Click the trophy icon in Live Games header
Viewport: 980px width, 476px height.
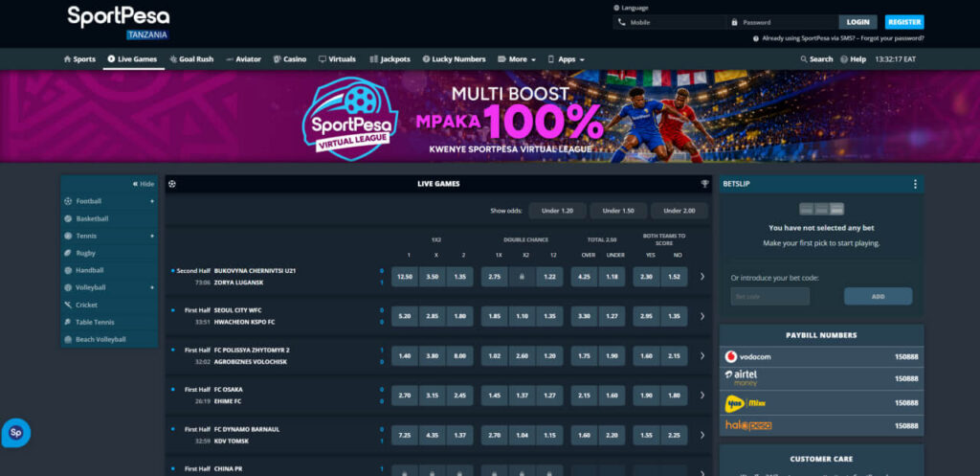click(x=704, y=184)
